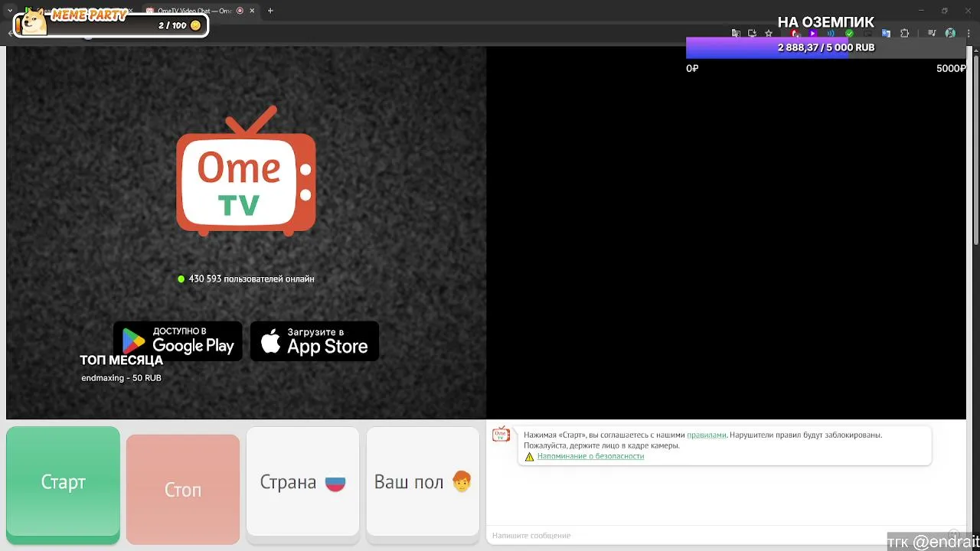Close the OmeTV Video Chat tab
The image size is (980, 551).
(x=253, y=11)
